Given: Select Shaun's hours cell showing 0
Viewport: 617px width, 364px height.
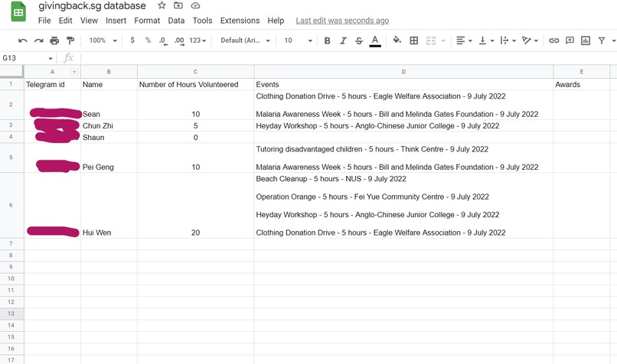Looking at the screenshot, I should tap(195, 137).
